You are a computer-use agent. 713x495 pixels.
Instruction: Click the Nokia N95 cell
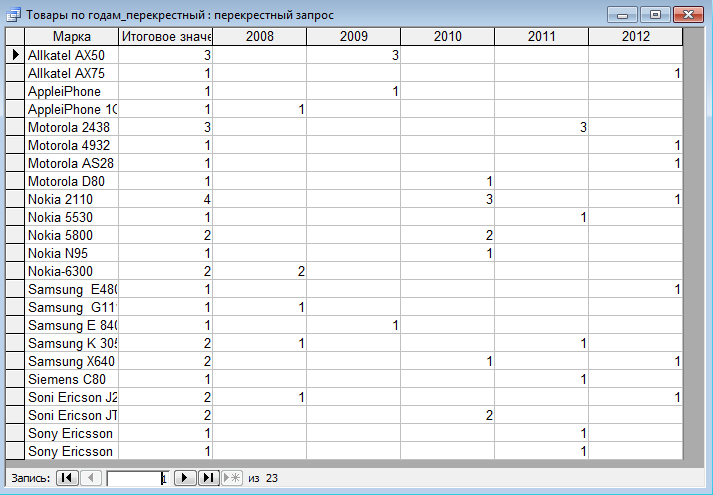(x=71, y=253)
